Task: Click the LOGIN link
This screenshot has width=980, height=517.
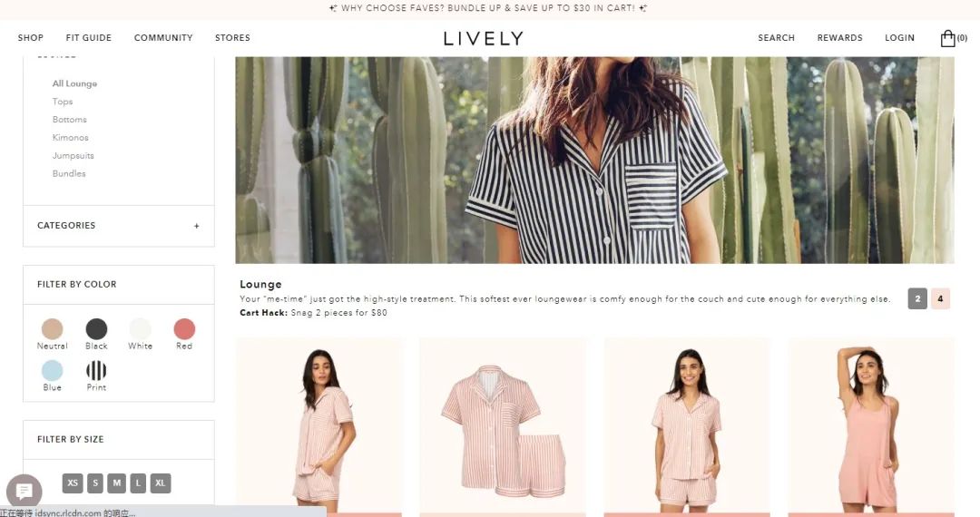Action: coord(899,37)
